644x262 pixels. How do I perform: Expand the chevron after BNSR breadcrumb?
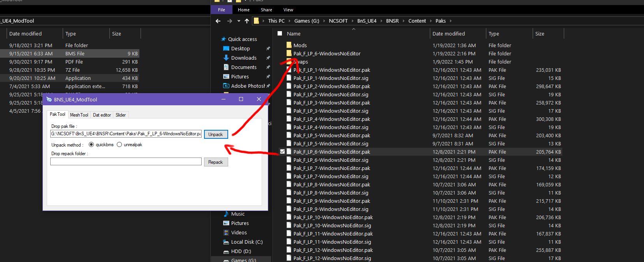click(x=403, y=21)
